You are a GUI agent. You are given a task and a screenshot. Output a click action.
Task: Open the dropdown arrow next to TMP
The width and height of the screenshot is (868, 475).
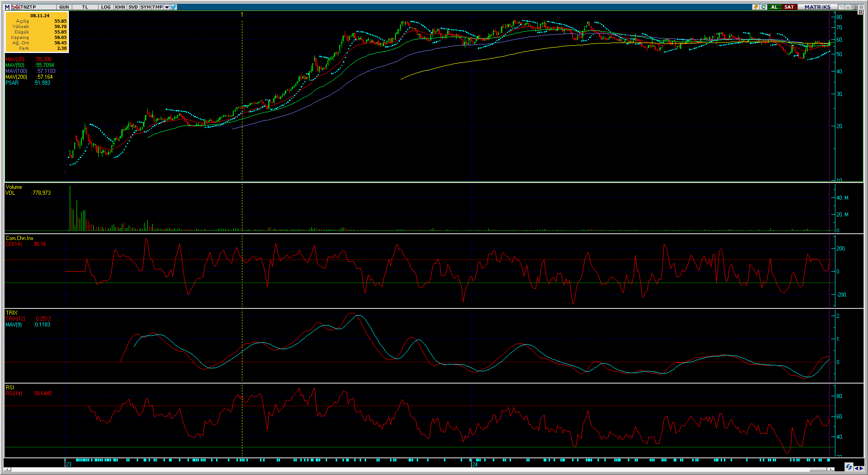click(x=167, y=7)
